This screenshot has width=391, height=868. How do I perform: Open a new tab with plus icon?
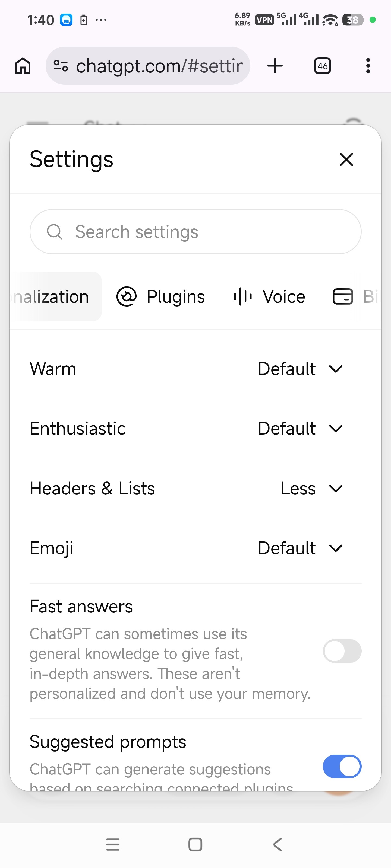coord(275,66)
